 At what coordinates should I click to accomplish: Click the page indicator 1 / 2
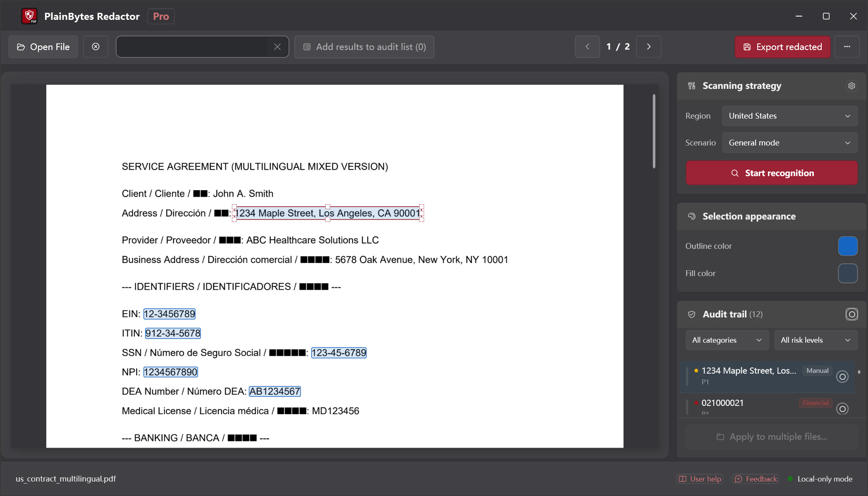point(618,47)
